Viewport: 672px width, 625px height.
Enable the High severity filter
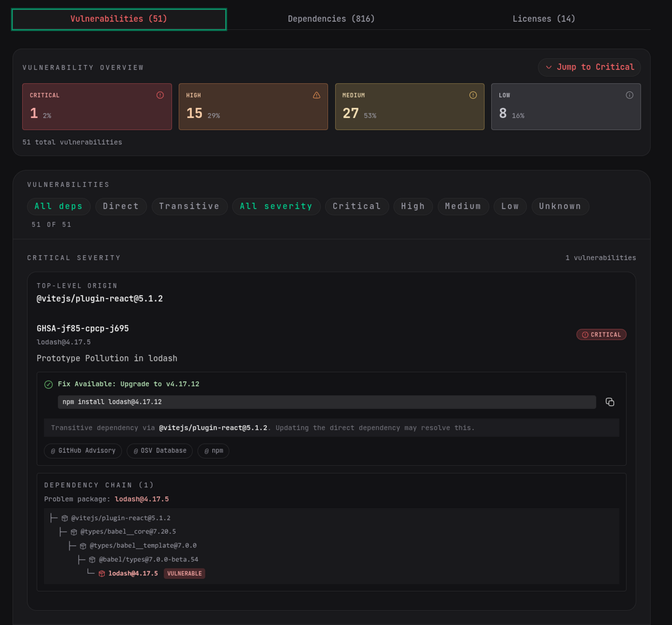pos(413,207)
